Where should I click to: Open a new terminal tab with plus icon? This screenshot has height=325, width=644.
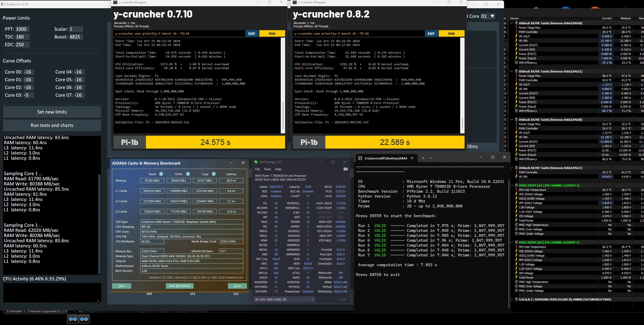click(423, 158)
